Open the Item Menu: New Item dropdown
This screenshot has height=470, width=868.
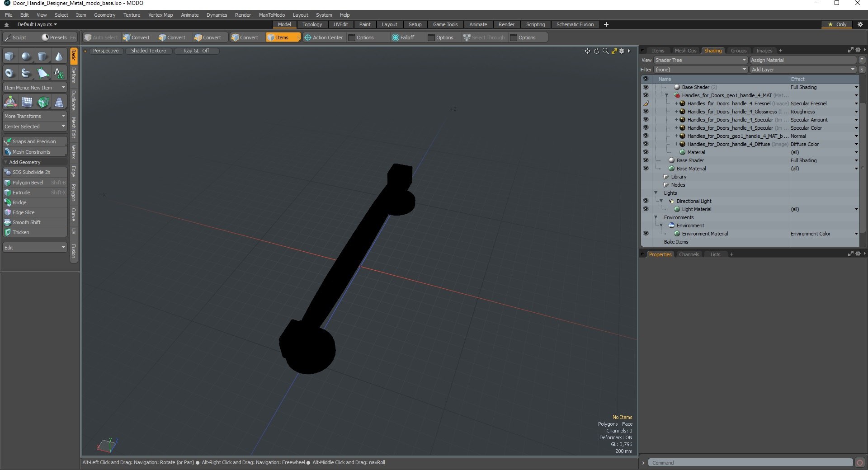click(x=35, y=88)
